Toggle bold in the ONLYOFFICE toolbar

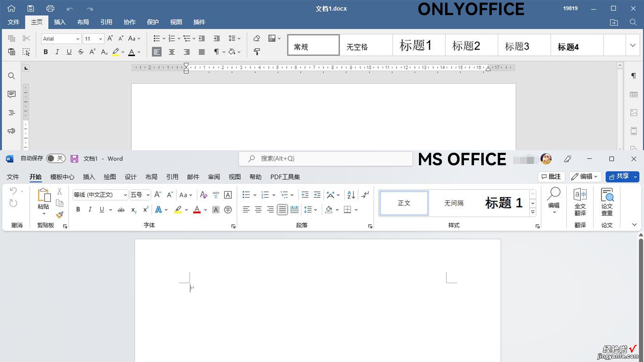(x=46, y=52)
